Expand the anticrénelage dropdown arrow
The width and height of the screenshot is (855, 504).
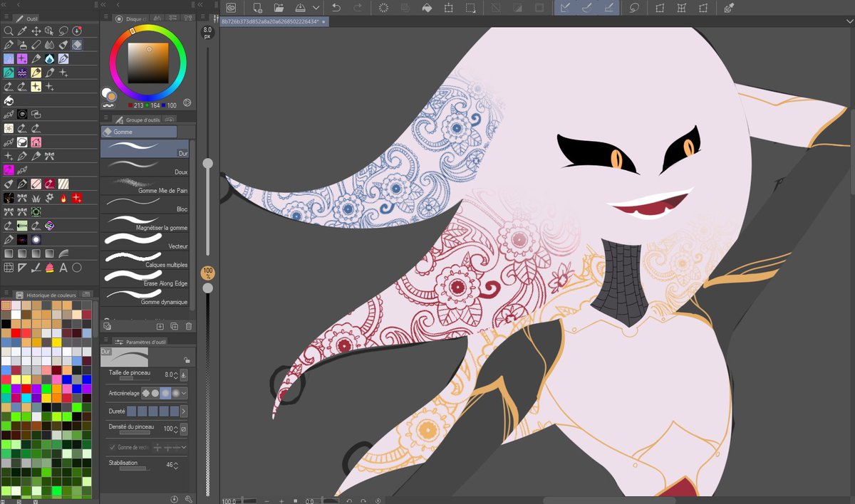click(185, 393)
